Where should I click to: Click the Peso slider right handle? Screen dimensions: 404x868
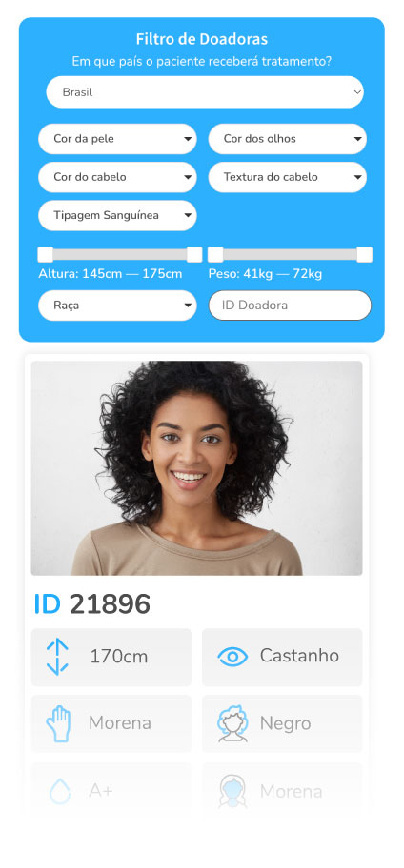(365, 255)
